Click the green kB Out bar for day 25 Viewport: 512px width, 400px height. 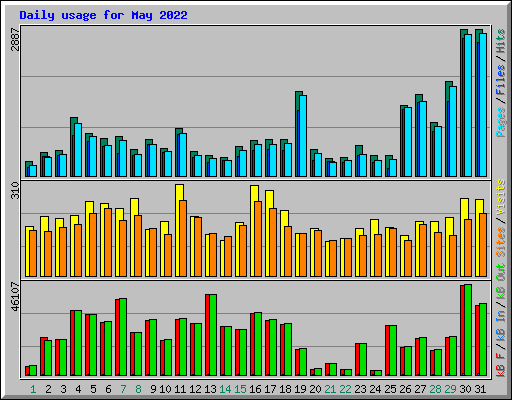pos(393,351)
